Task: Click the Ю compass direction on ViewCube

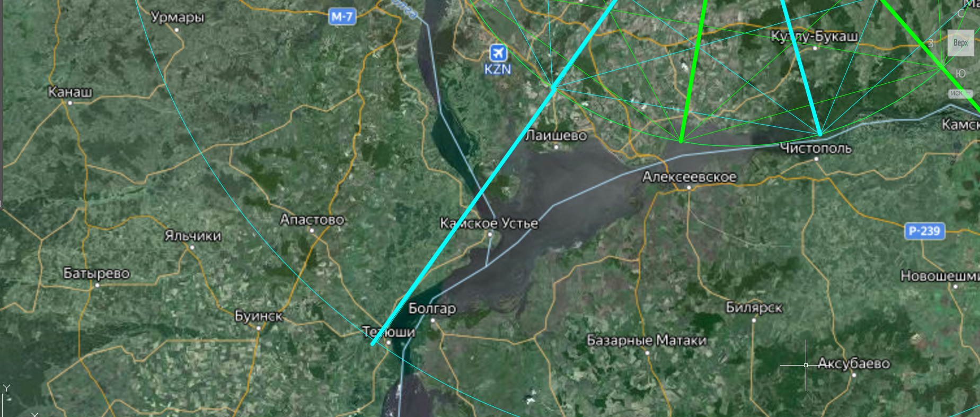Action: 960,73
